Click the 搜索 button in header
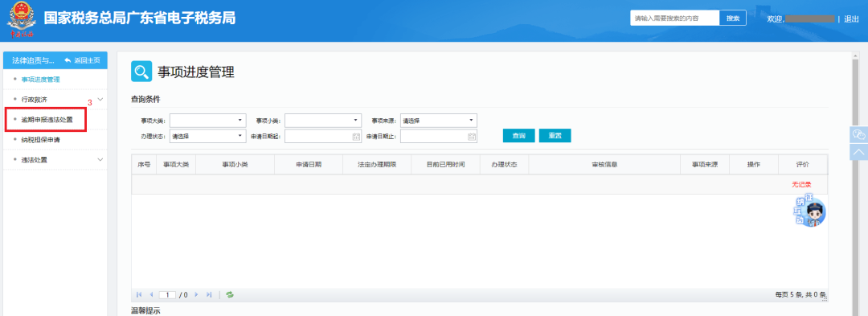This screenshot has width=868, height=316. (733, 18)
